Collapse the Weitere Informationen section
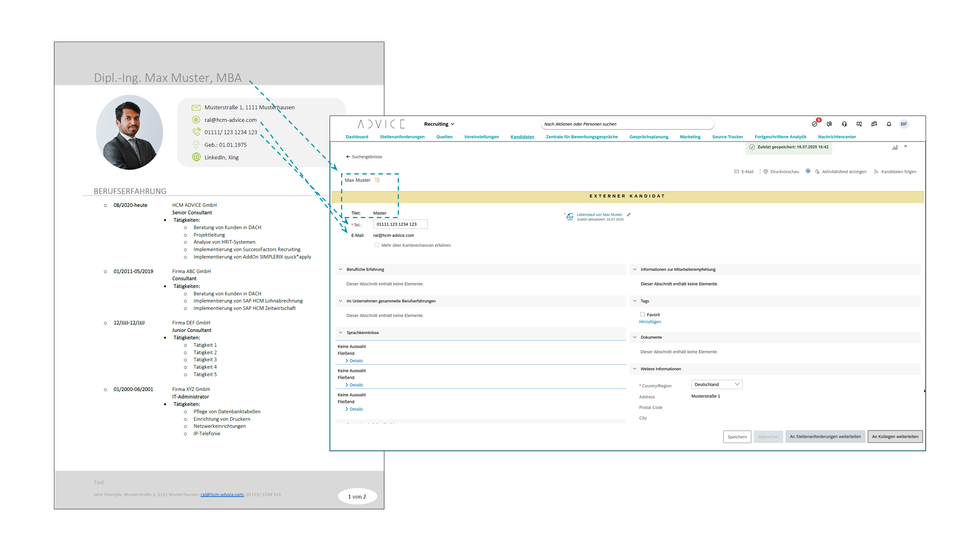This screenshot has width=980, height=551. [635, 369]
